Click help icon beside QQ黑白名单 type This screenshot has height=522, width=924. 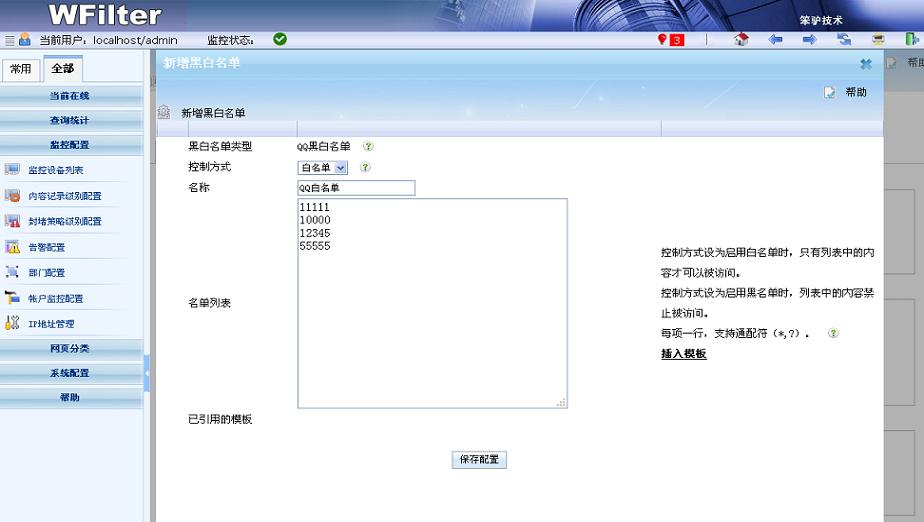pyautogui.click(x=368, y=146)
